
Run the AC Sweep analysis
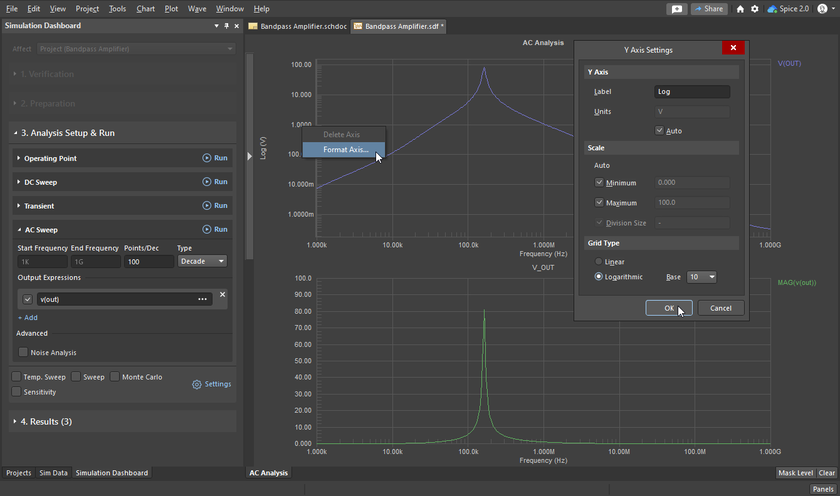point(214,229)
